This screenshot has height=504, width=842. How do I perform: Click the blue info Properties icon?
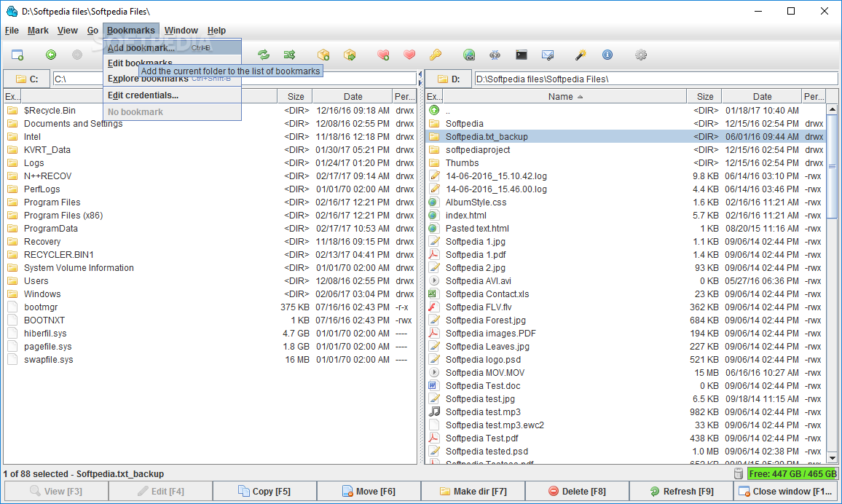pos(607,55)
